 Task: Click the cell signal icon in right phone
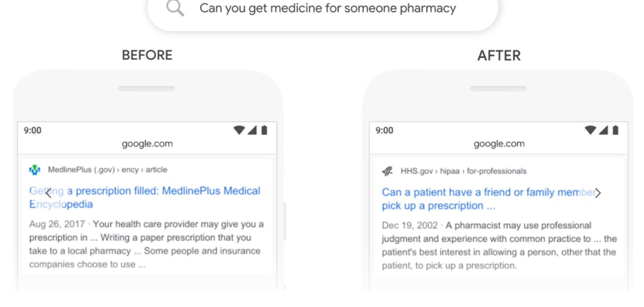click(x=604, y=130)
